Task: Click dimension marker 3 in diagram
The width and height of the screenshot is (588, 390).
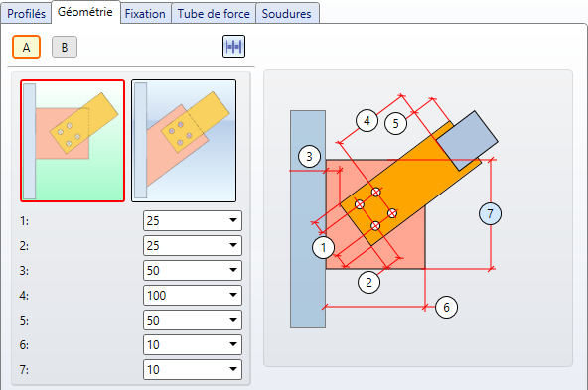Action: [x=309, y=156]
